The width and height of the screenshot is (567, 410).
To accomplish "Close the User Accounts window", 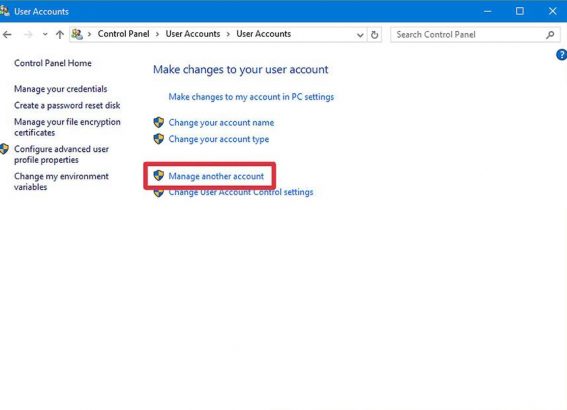I will pos(553,11).
